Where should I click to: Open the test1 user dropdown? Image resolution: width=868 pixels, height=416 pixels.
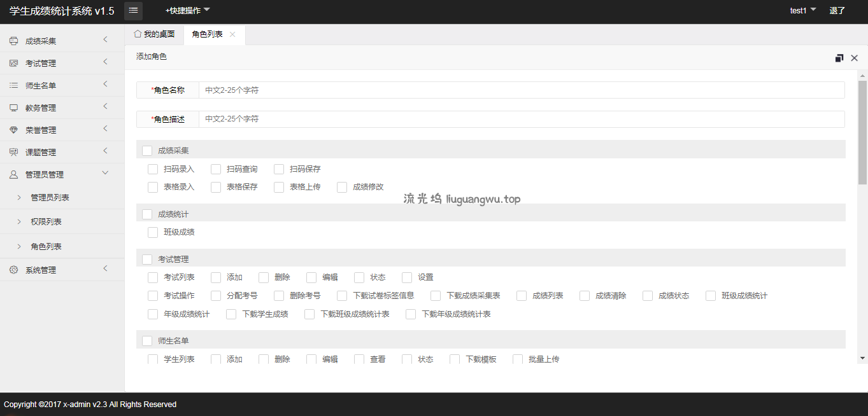point(802,11)
